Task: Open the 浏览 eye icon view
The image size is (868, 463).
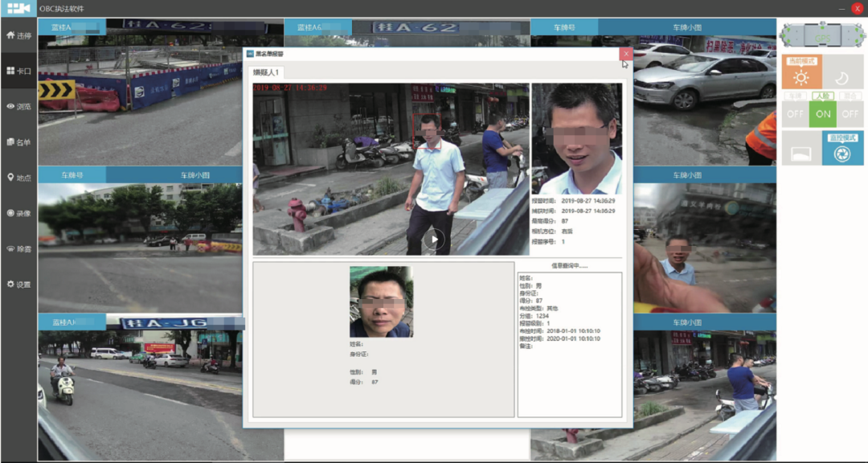Action: (x=18, y=106)
